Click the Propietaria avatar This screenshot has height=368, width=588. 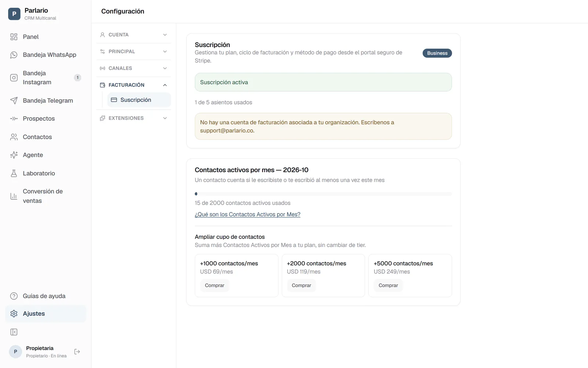coord(15,352)
